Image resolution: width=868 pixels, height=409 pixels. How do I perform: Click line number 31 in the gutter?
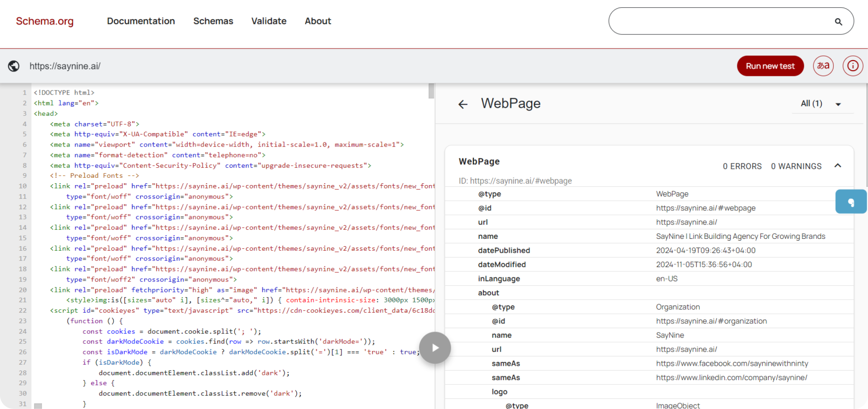point(23,404)
